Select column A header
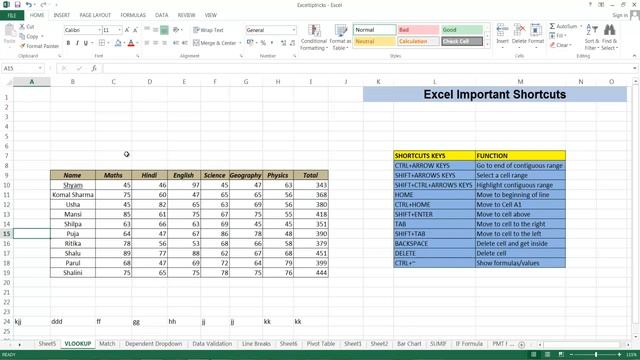 (x=32, y=82)
